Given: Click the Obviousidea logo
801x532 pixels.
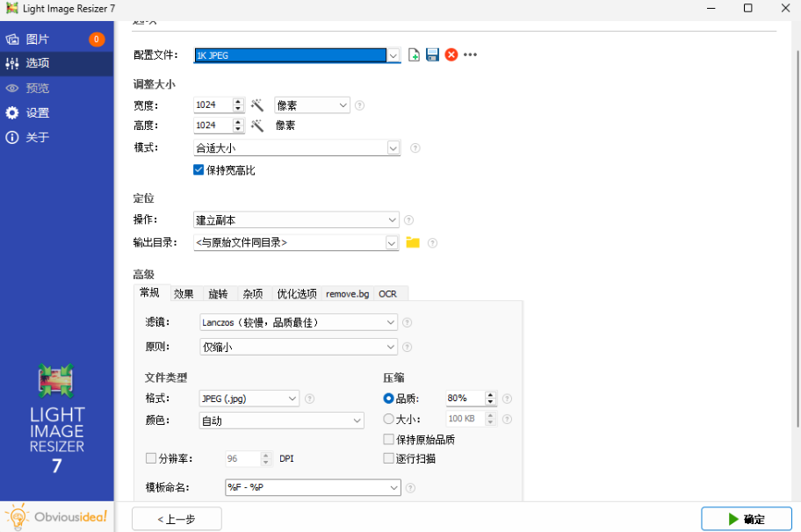Looking at the screenshot, I should pos(56,517).
